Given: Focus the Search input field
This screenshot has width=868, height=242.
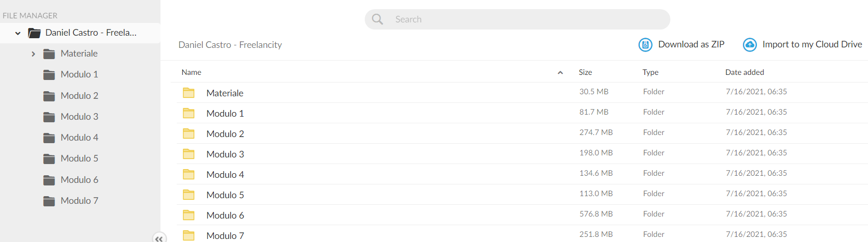Looking at the screenshot, I should click(517, 19).
